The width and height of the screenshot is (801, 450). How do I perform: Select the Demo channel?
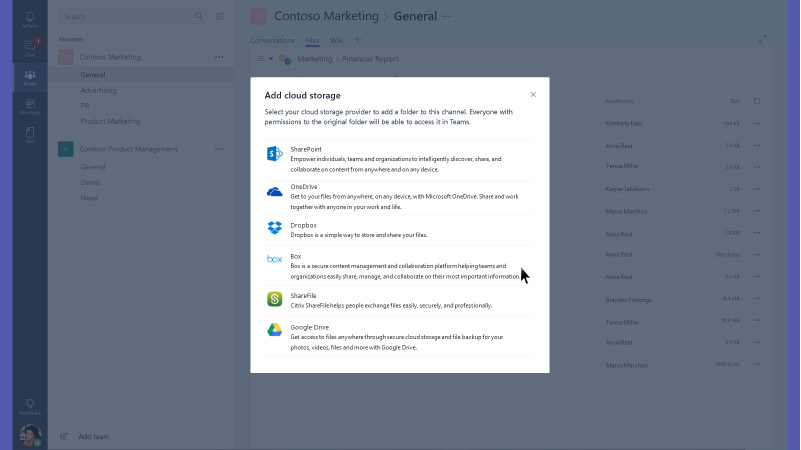click(x=90, y=182)
